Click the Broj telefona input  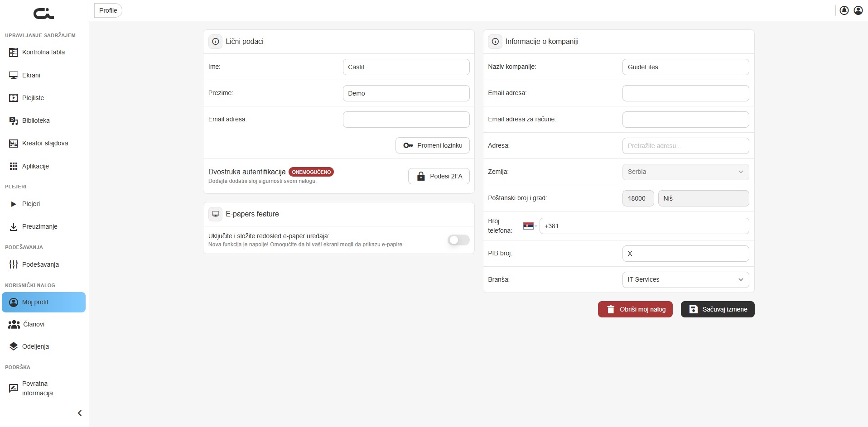pos(644,226)
